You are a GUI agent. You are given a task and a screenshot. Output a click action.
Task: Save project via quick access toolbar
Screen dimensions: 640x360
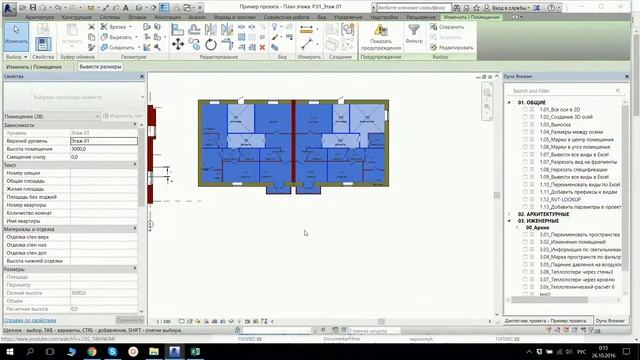point(33,7)
